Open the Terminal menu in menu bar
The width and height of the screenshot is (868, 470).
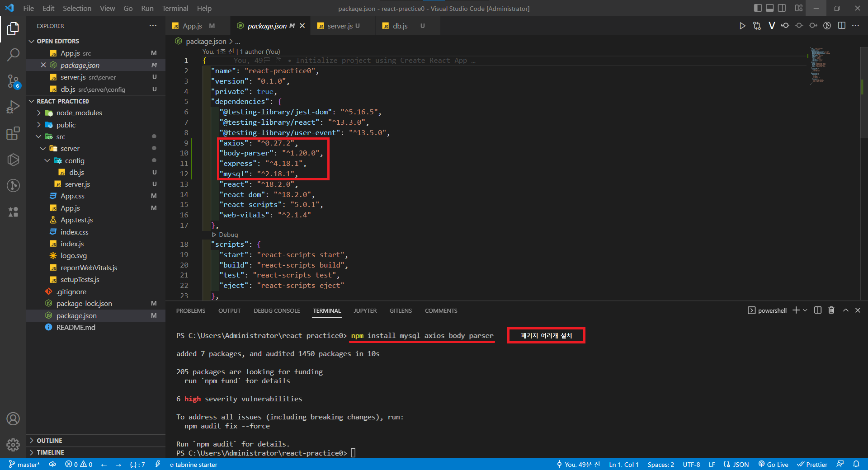[x=175, y=8]
